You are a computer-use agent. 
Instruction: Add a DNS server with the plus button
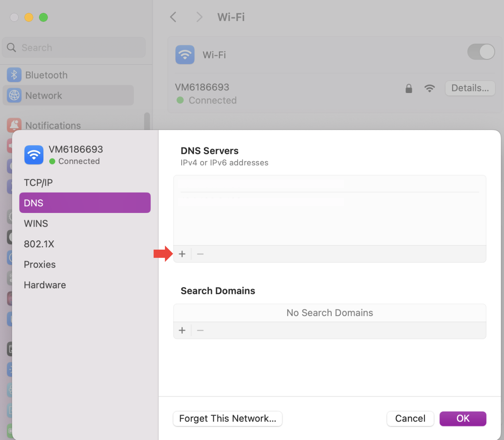[x=182, y=254]
